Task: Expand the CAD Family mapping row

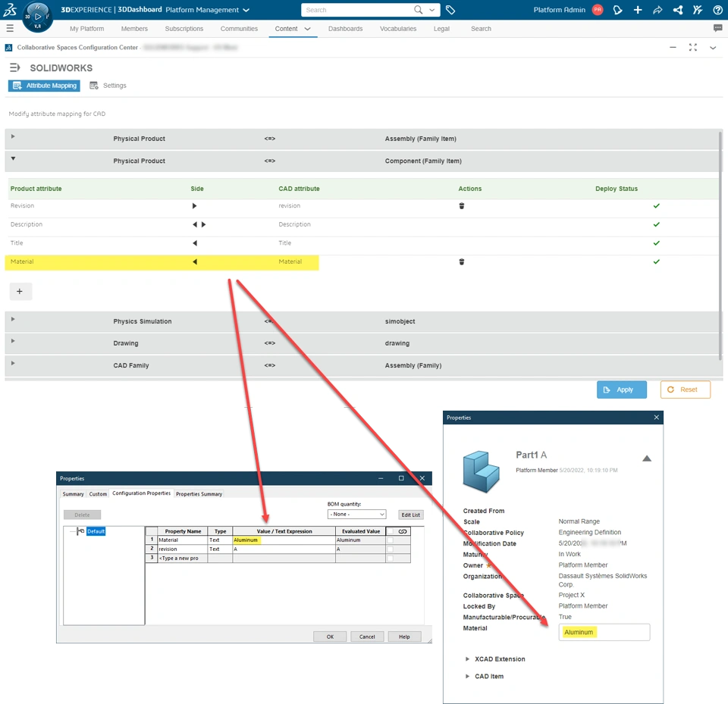Action: click(x=13, y=364)
